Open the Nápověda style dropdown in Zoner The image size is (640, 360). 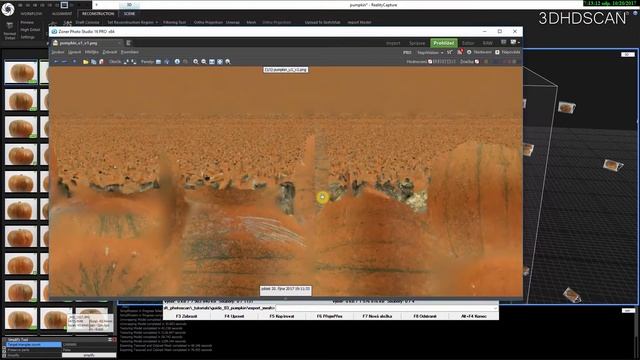430,53
